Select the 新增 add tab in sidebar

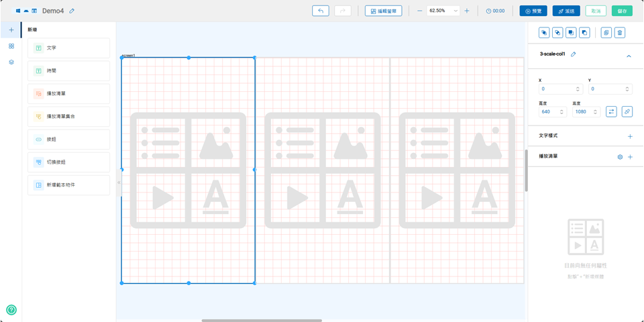tap(11, 30)
